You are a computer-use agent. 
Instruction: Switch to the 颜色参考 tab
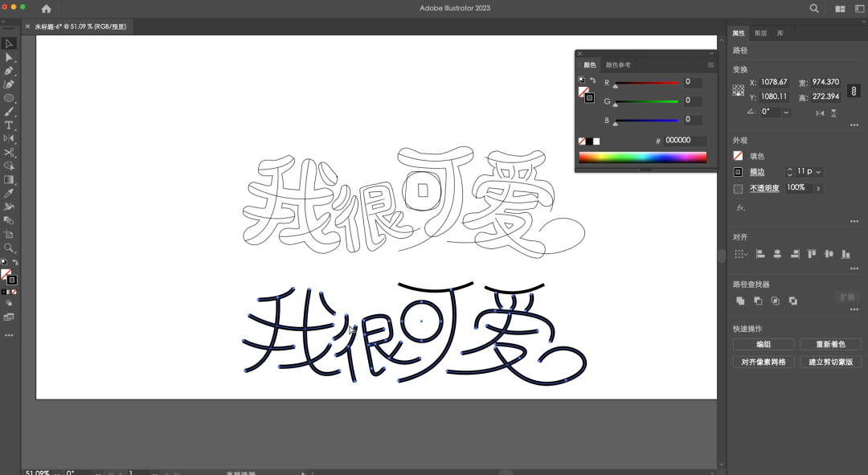(618, 65)
